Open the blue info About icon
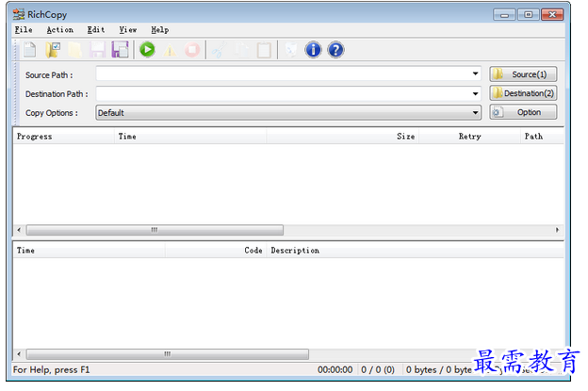The width and height of the screenshot is (588, 391). 313,50
